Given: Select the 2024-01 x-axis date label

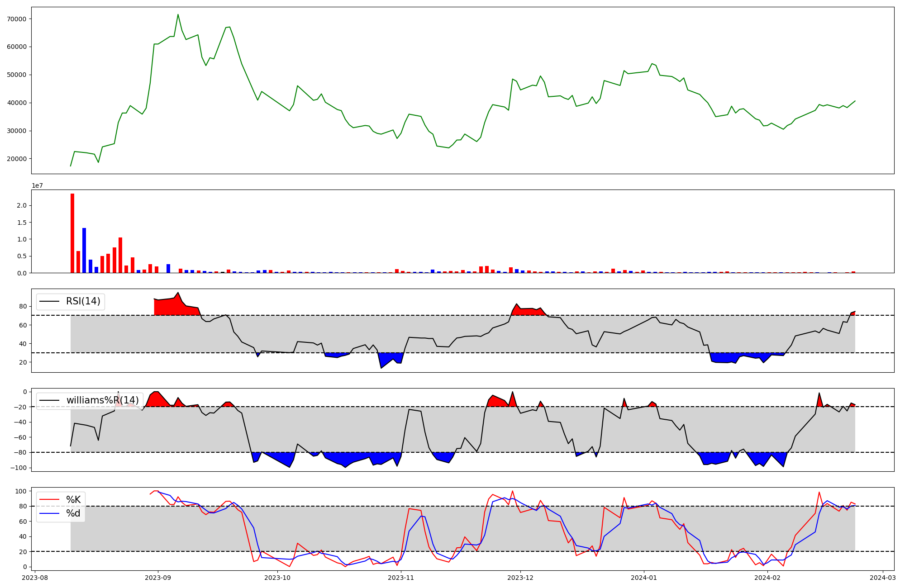Looking at the screenshot, I should pos(643,577).
